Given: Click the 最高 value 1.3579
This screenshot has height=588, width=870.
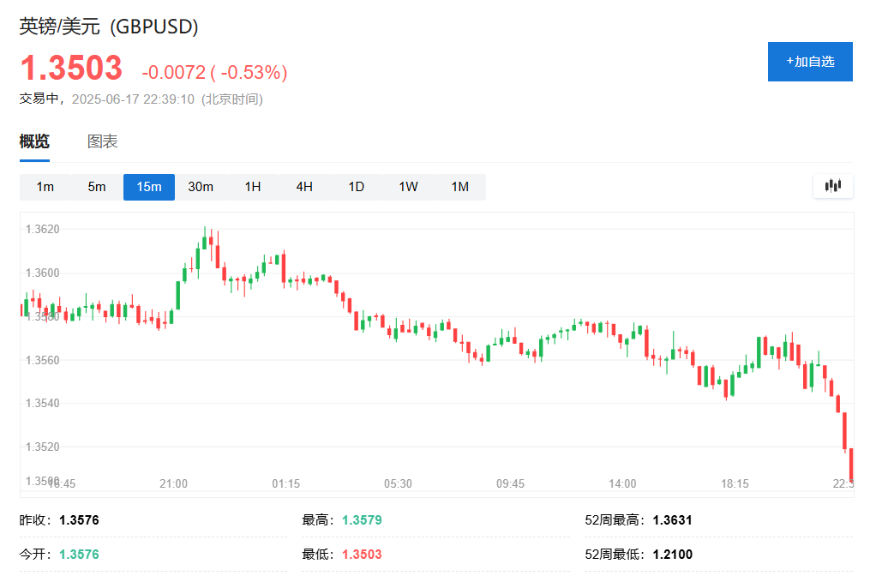Looking at the screenshot, I should tap(362, 520).
